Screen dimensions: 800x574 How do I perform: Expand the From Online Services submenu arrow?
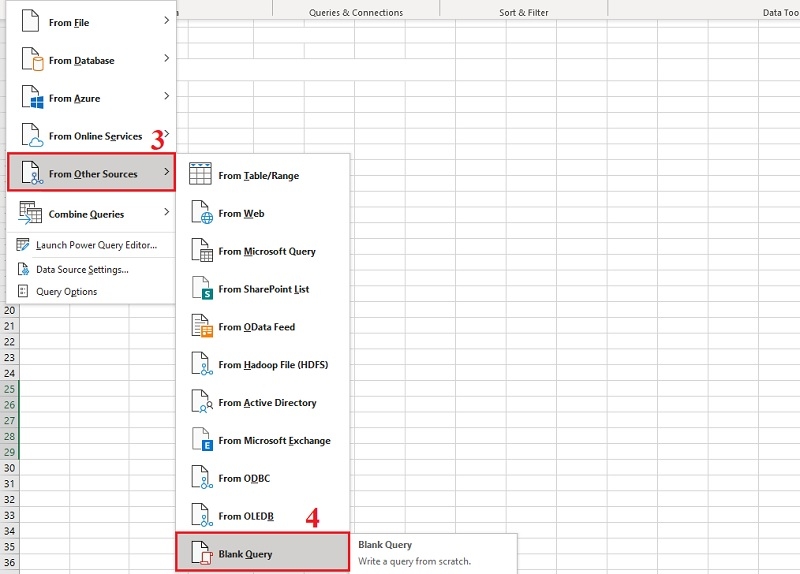tap(167, 134)
